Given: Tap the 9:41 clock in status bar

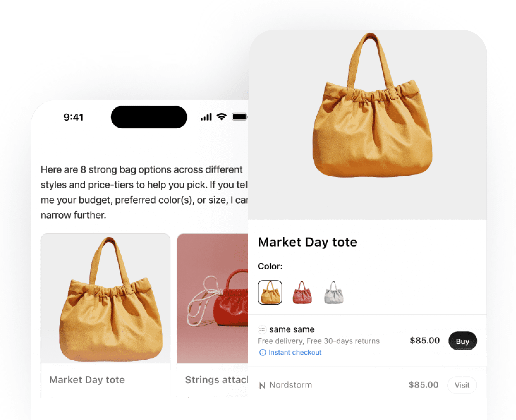Looking at the screenshot, I should [x=74, y=117].
